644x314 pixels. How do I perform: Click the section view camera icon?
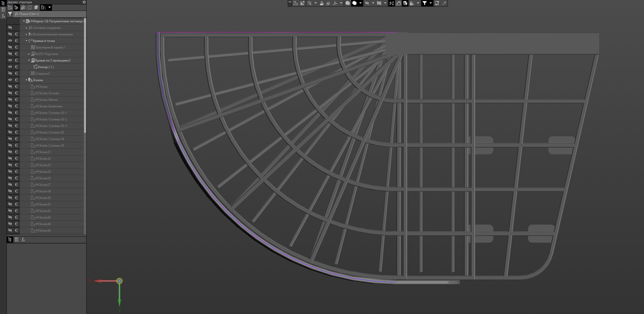[379, 3]
